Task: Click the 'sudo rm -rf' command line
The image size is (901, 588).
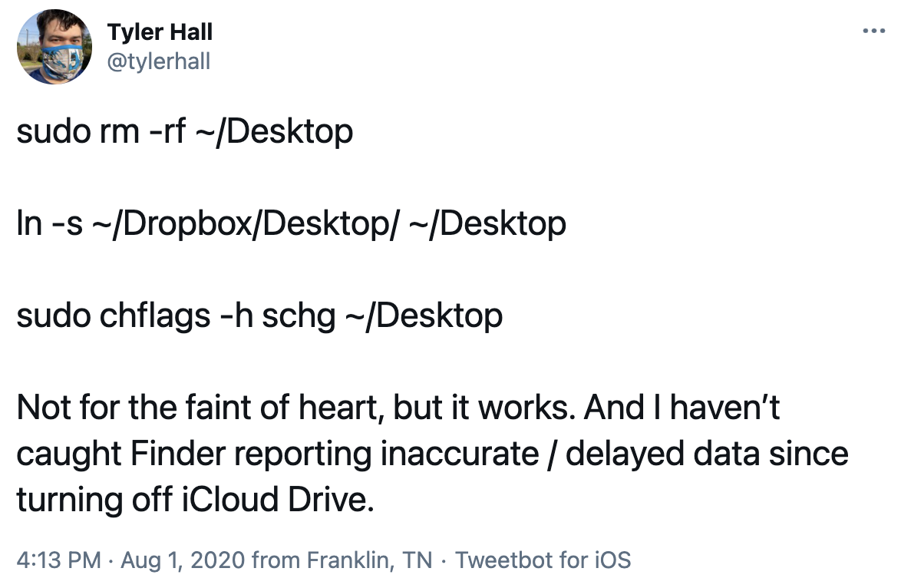Action: pyautogui.click(x=184, y=131)
